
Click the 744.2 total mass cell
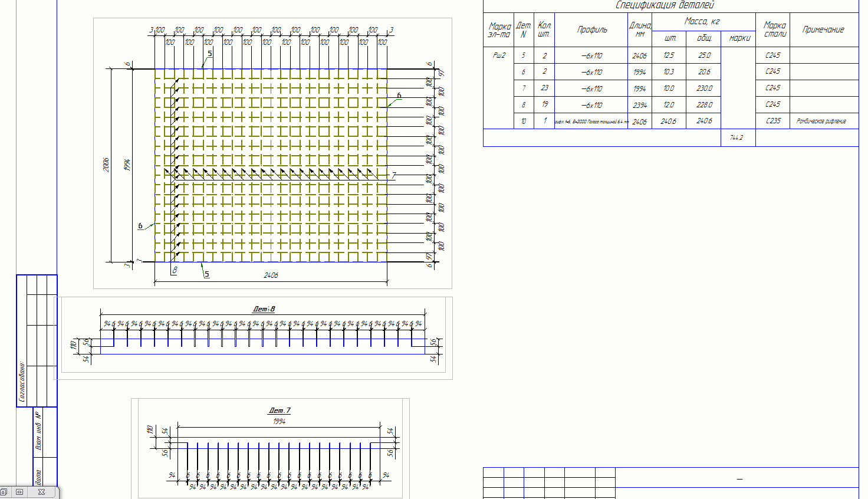[737, 137]
